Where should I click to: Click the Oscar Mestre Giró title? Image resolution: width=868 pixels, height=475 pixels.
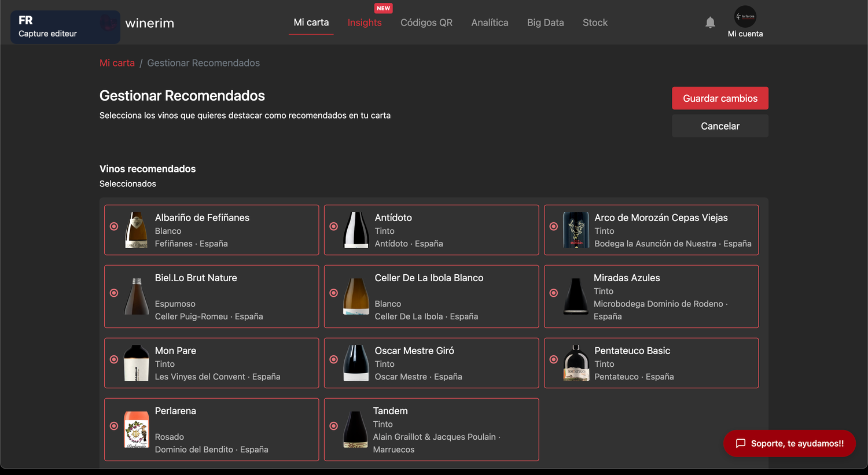414,351
